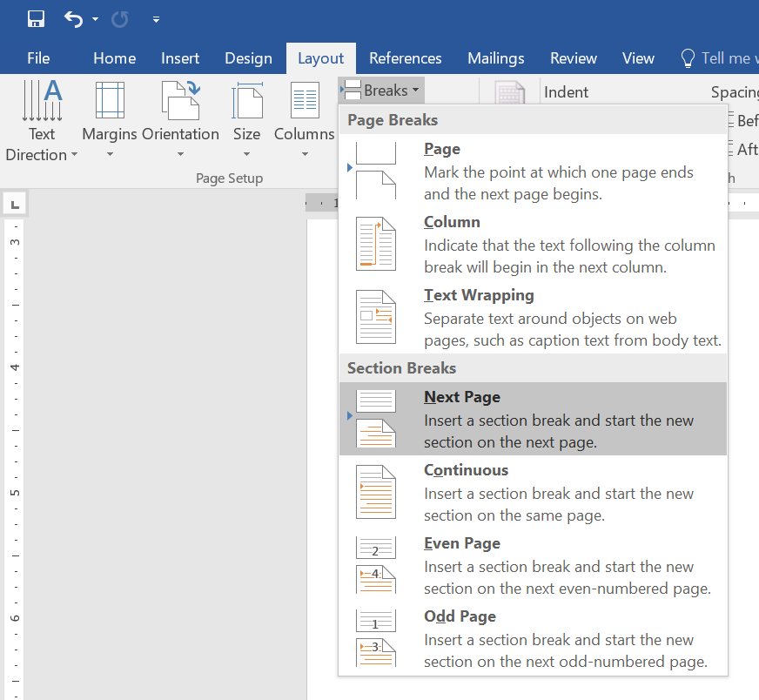Collapse the Breaks dropdown button
This screenshot has width=759, height=700.
(x=381, y=91)
